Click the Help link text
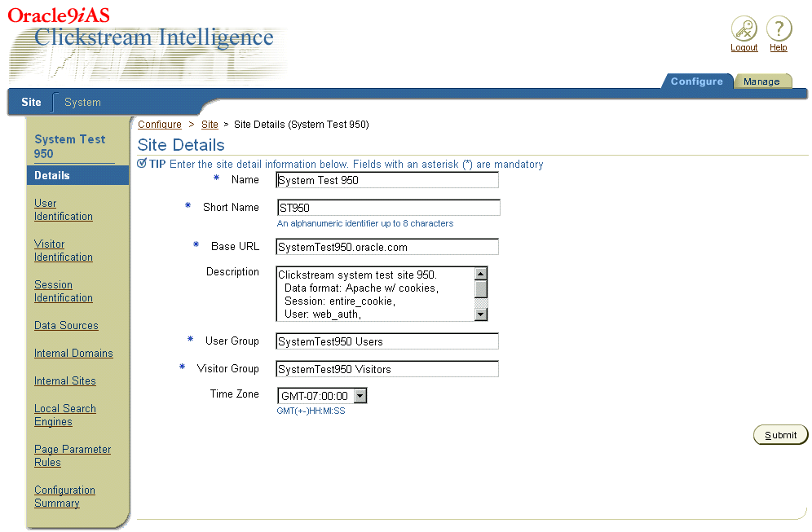The image size is (812, 532). (779, 47)
